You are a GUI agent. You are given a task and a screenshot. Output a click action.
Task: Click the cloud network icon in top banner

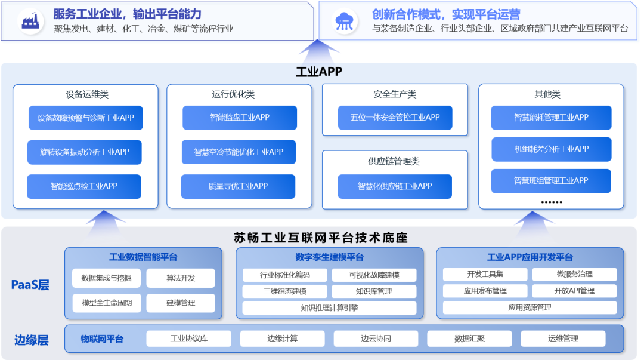coord(344,21)
